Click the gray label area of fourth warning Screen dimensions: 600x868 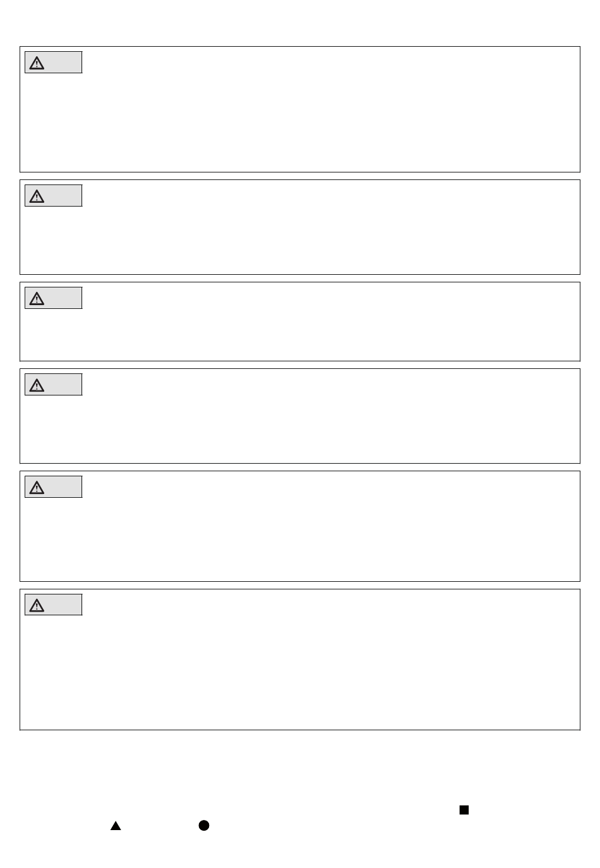[x=54, y=385]
